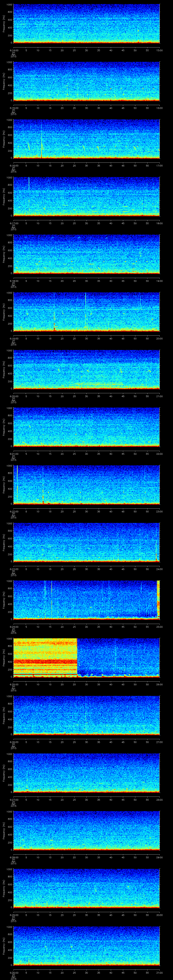Open the spectrogram panel starting at 6:29:00
Image resolution: width=173 pixels, height=980 pixels.
[86, 888]
